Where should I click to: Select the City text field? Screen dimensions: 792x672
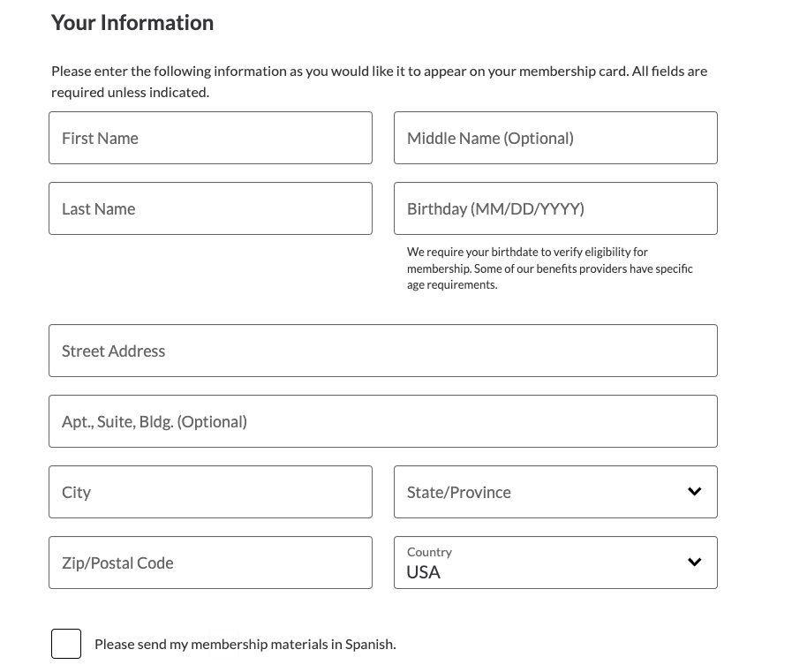pyautogui.click(x=211, y=492)
